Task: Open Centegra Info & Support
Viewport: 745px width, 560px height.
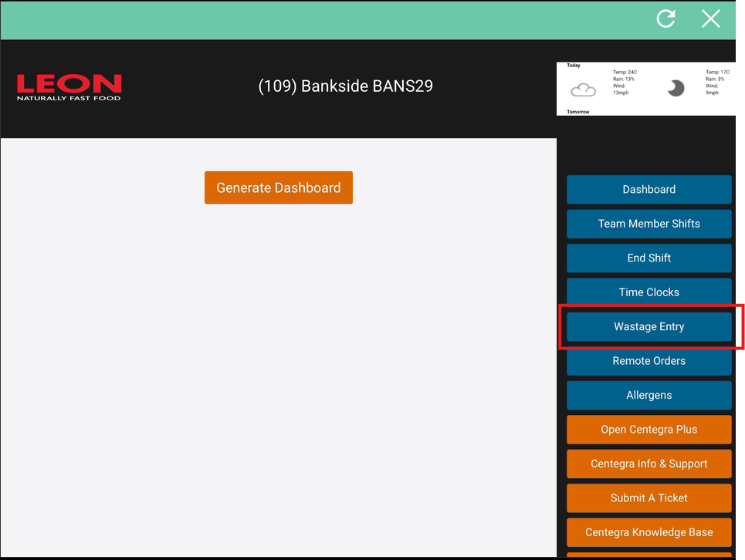Action: click(x=648, y=464)
